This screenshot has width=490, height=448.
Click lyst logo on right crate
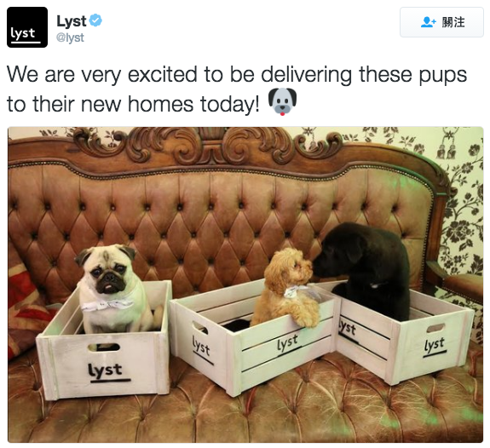pos(435,345)
